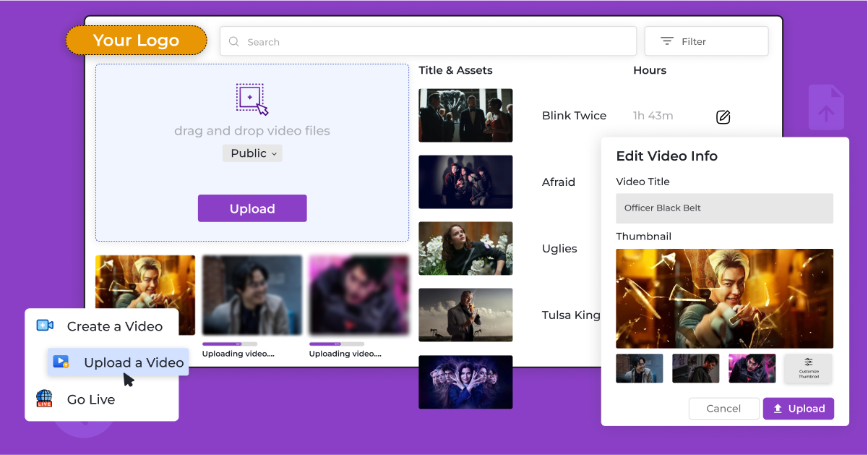Click the search magnifier icon
868x455 pixels.
click(x=233, y=41)
